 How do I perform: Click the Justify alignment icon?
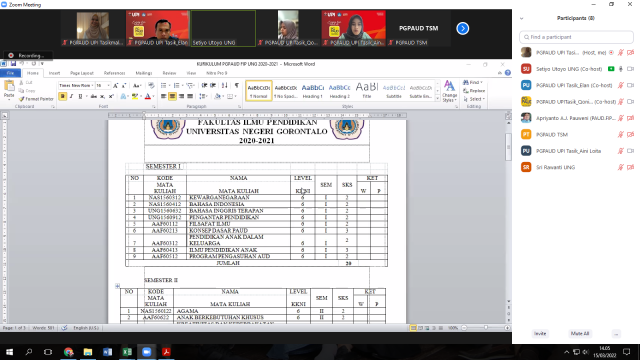click(190, 96)
